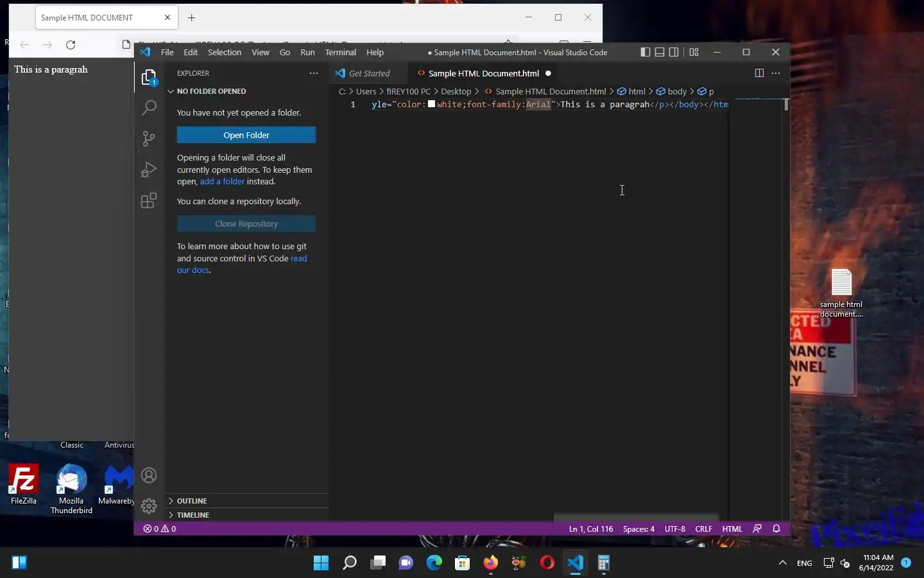
Task: Click the add a folder link
Action: pyautogui.click(x=222, y=182)
